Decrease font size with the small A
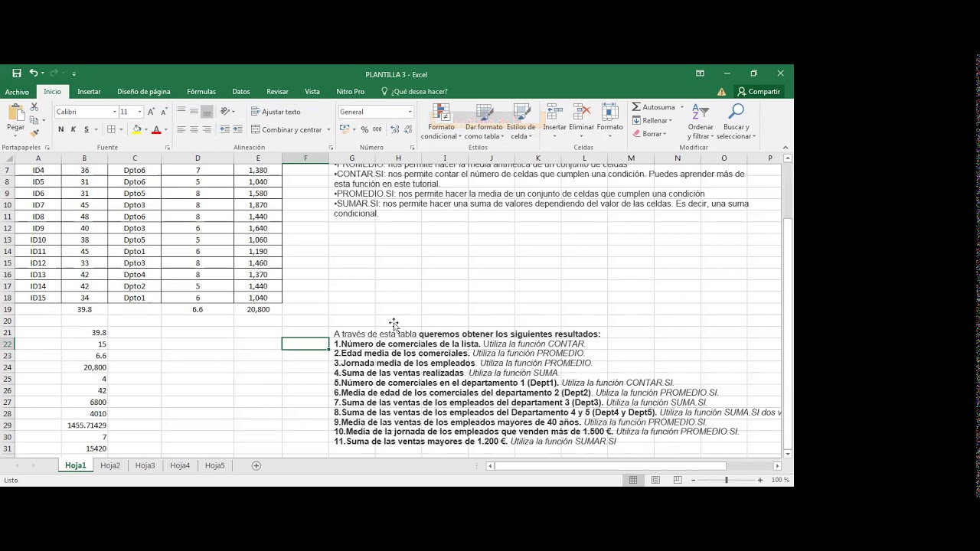 click(163, 112)
